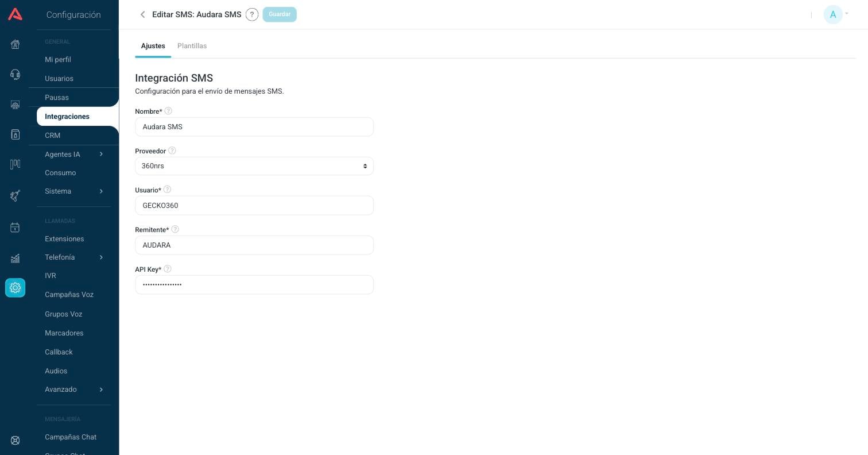
Task: Open the monitor wallboard icon
Action: (x=15, y=105)
